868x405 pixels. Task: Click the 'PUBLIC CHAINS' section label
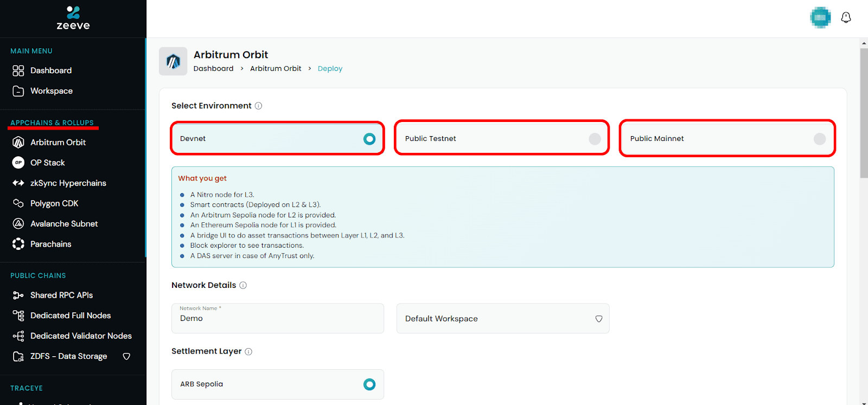click(x=38, y=276)
